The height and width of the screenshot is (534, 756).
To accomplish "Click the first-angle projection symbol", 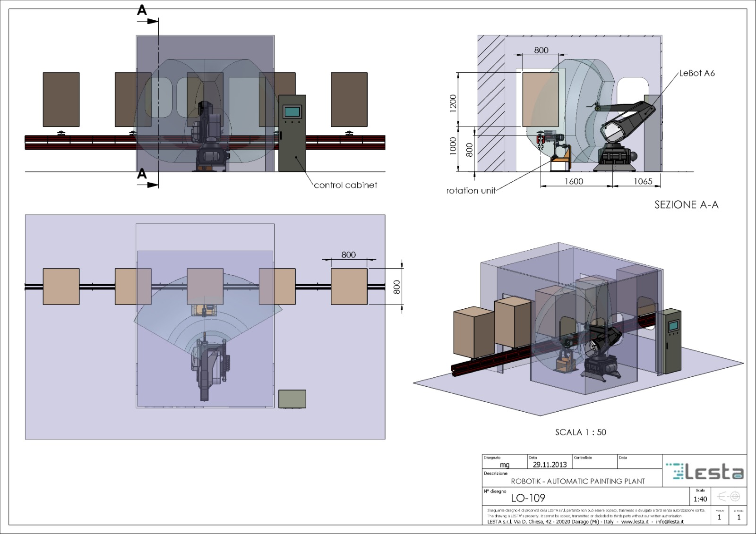I will click(x=728, y=497).
